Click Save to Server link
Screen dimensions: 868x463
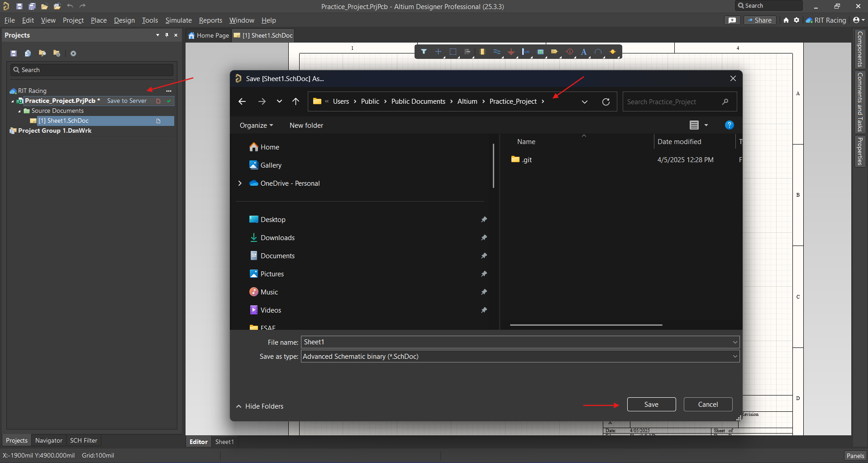[127, 101]
